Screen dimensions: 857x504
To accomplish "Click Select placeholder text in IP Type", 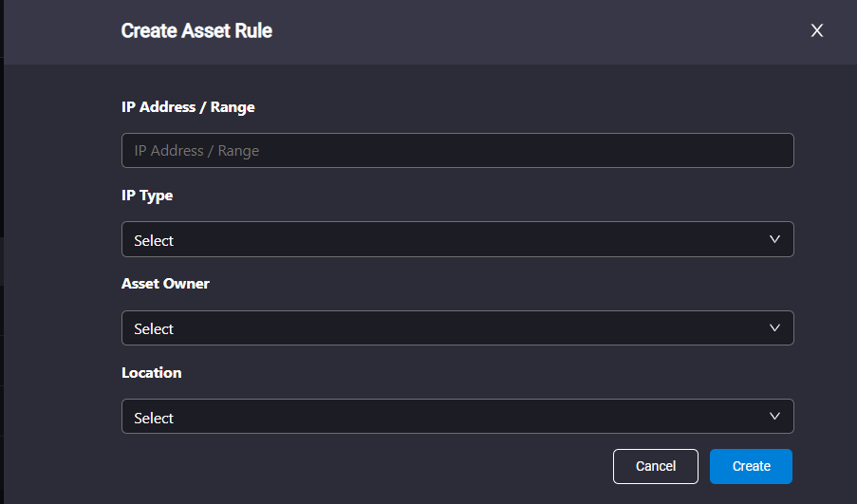I will 154,240.
